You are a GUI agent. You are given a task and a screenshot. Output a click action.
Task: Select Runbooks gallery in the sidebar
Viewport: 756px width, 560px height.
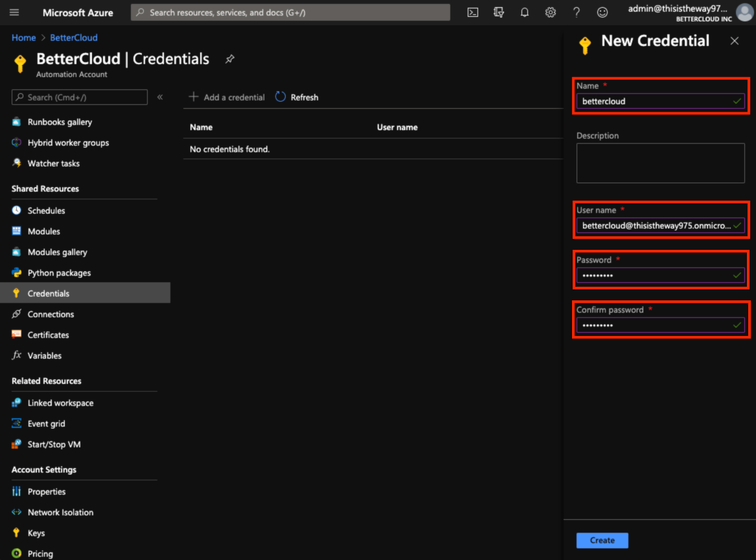pos(60,122)
